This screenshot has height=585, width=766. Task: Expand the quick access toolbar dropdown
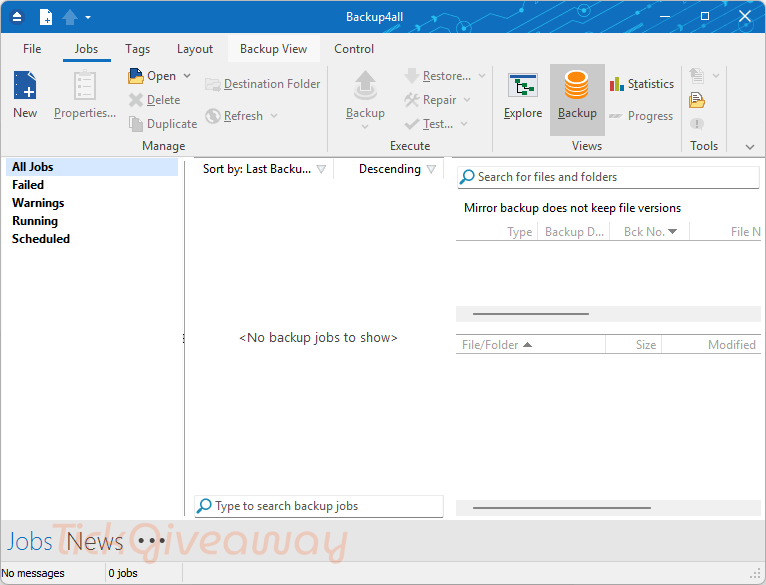click(88, 17)
